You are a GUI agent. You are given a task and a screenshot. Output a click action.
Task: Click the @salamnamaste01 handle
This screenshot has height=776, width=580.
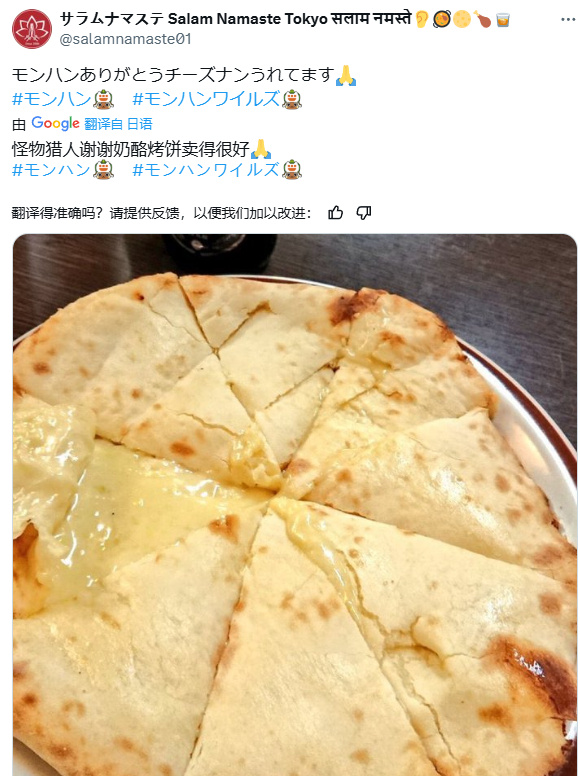pyautogui.click(x=125, y=39)
